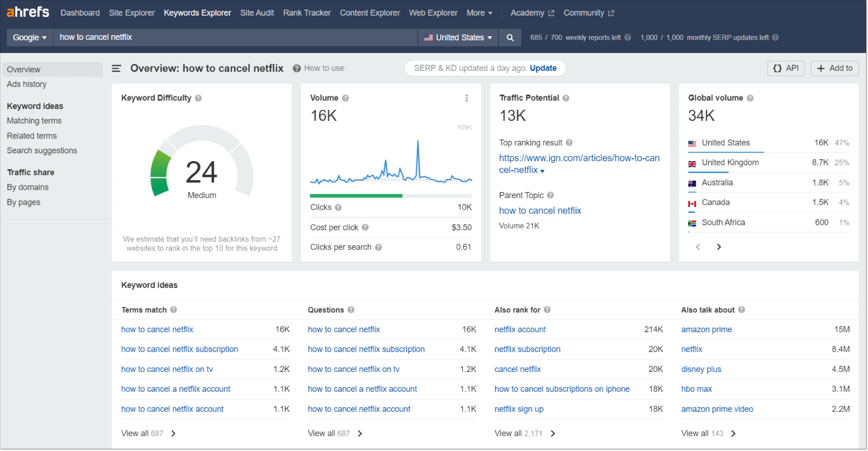Toggle the hamburger sidebar menu icon
Viewport: 868px width, 451px height.
(x=116, y=68)
